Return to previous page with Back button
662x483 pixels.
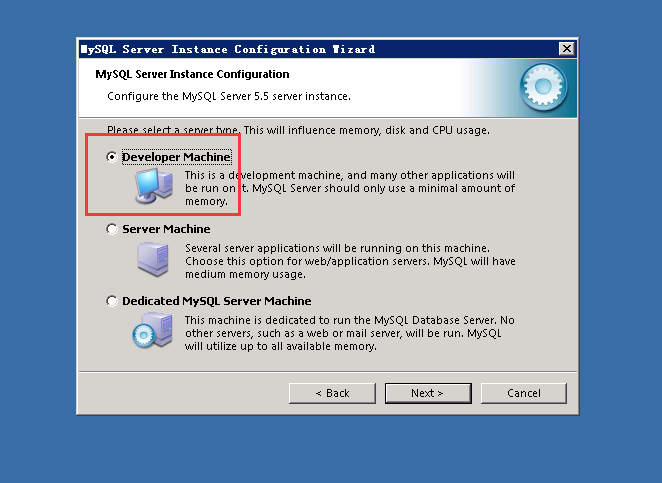click(331, 393)
